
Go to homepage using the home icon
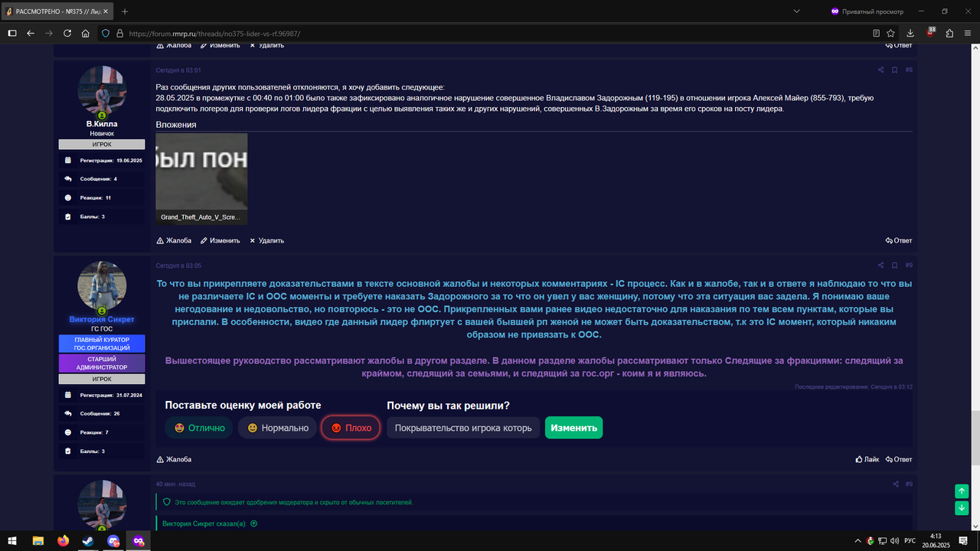(x=84, y=33)
